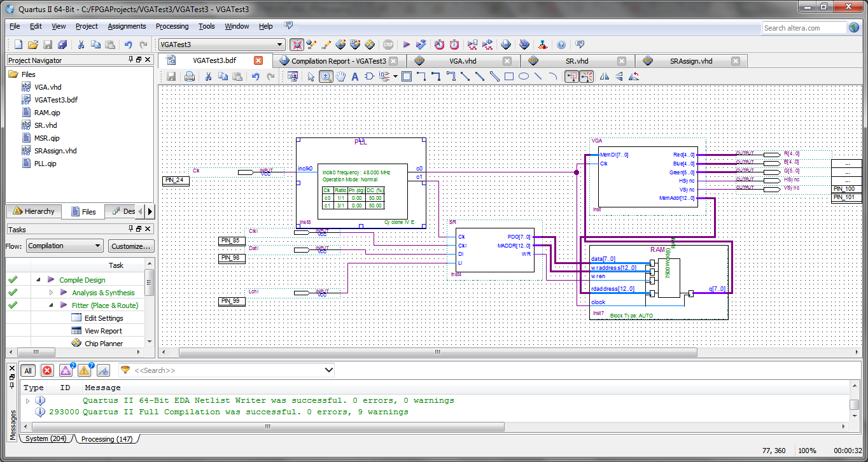Select the Text tool in schematic toolbar
This screenshot has height=462, width=868.
(x=355, y=76)
